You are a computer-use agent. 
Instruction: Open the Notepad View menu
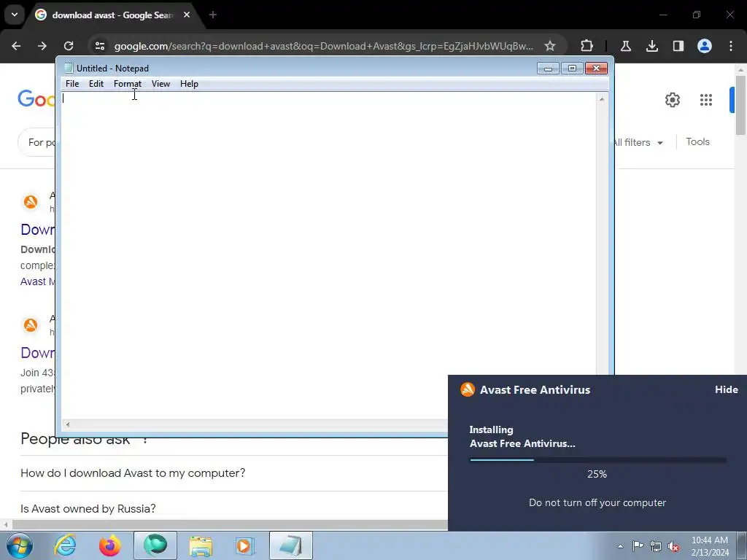tap(160, 84)
